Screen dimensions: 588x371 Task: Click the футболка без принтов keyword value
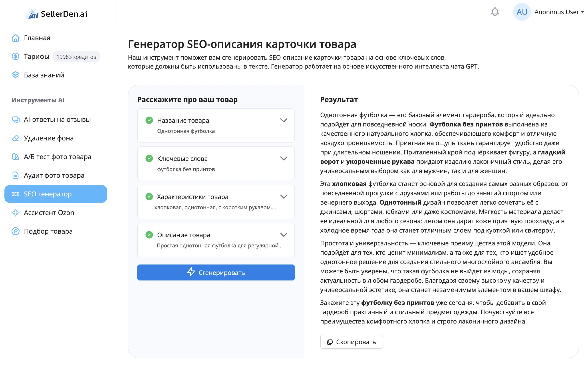pos(186,169)
